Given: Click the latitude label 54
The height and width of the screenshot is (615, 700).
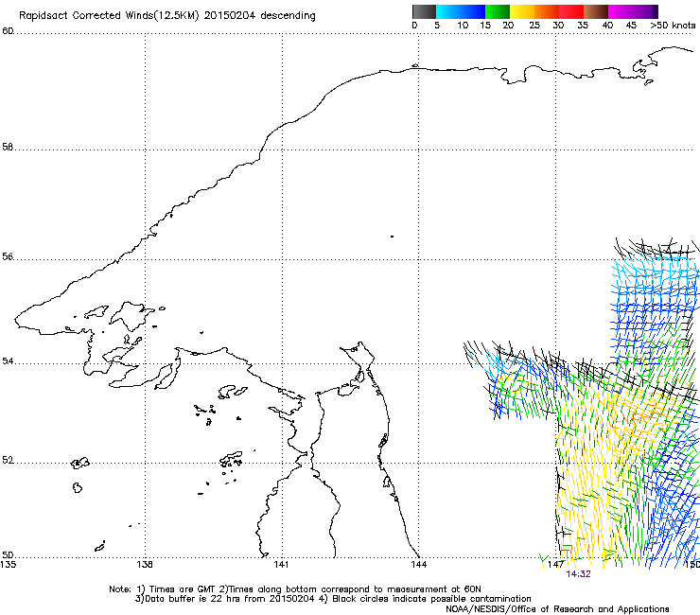Looking at the screenshot, I should click(8, 360).
